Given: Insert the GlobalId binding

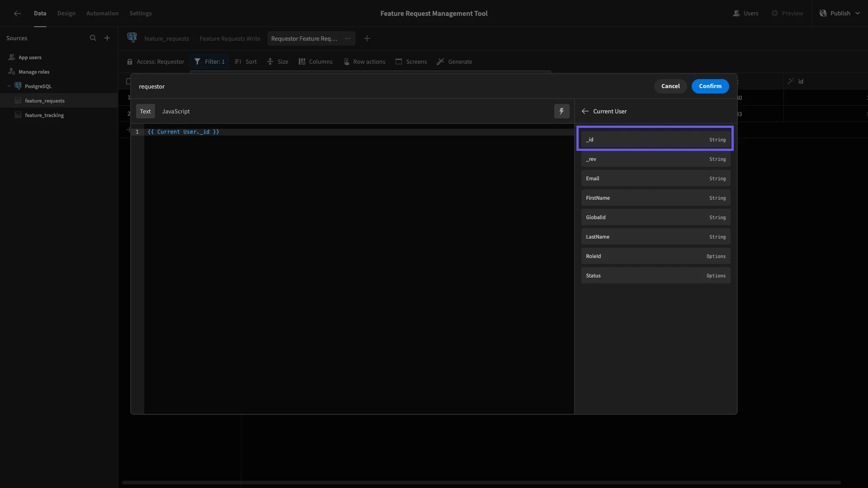Looking at the screenshot, I should [x=656, y=217].
